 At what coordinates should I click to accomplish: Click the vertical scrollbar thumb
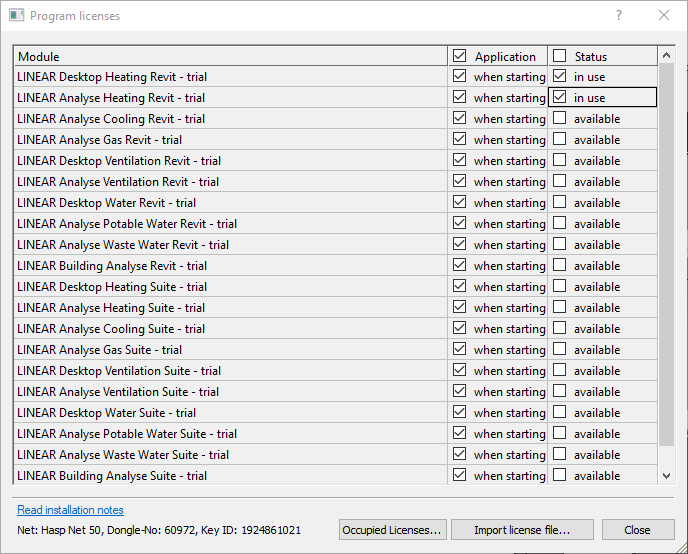pos(666,254)
